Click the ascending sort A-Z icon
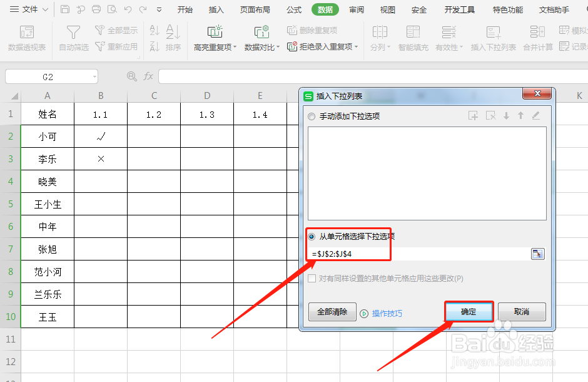 [155, 30]
